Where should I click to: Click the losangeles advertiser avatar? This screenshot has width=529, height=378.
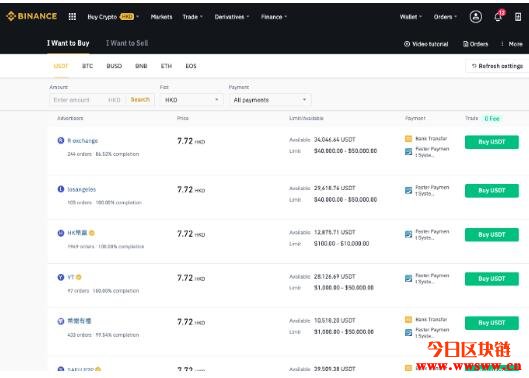pos(61,189)
